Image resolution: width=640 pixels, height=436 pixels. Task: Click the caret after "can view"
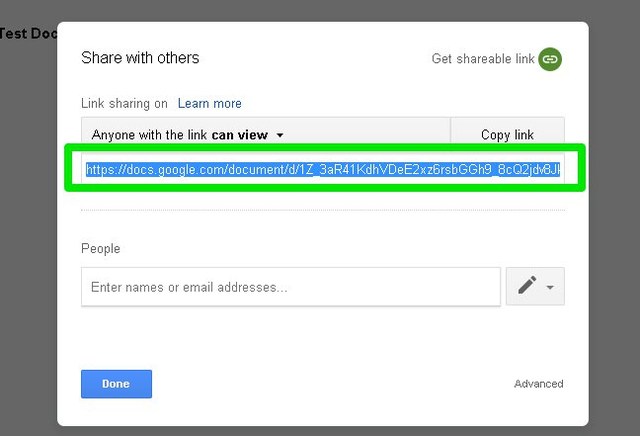[280, 135]
